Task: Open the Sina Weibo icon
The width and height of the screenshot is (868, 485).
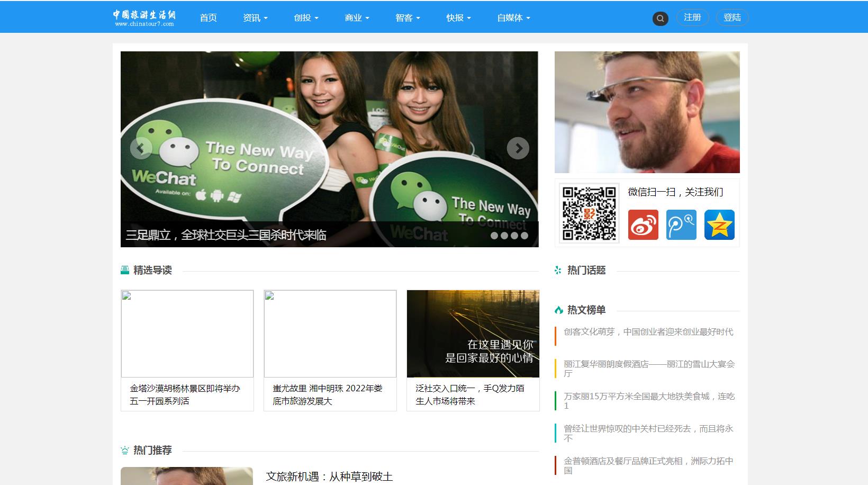Action: click(643, 224)
